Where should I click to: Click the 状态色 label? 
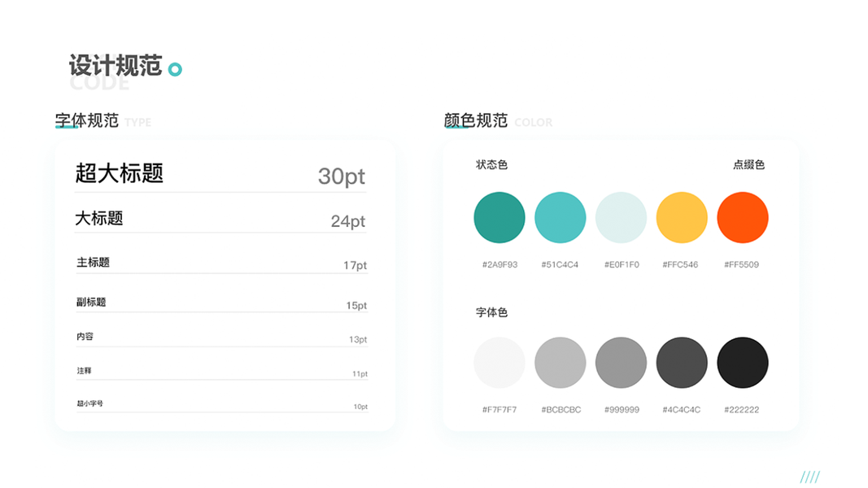pyautogui.click(x=491, y=164)
